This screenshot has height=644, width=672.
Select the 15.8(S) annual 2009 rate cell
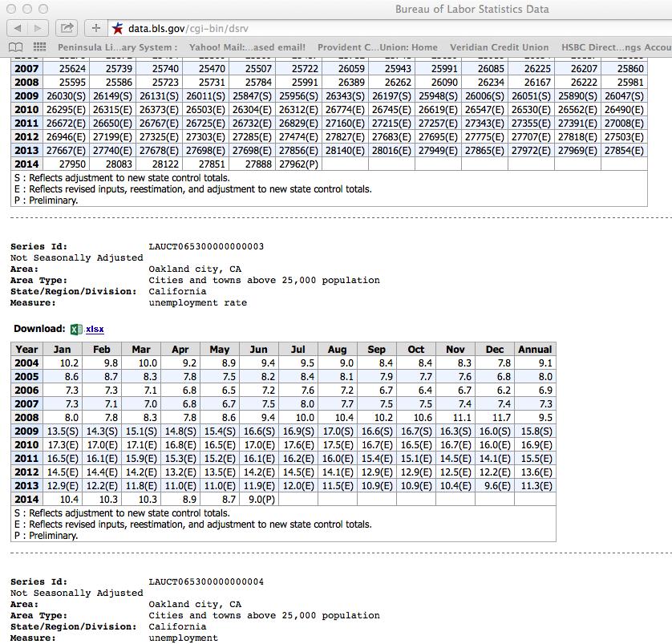point(536,431)
